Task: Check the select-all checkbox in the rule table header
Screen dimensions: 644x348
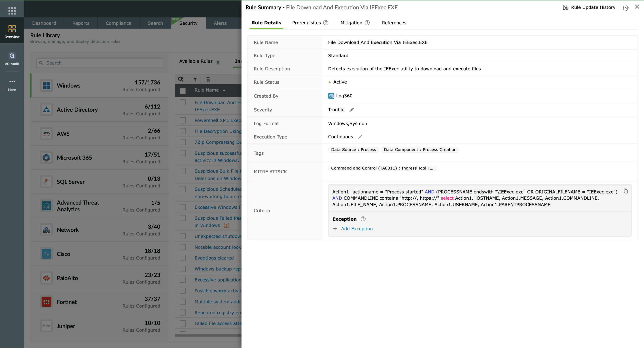Action: point(183,91)
